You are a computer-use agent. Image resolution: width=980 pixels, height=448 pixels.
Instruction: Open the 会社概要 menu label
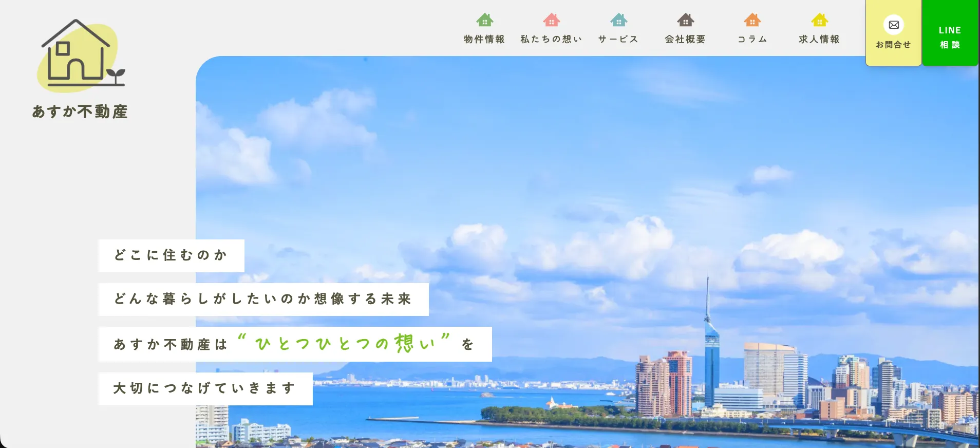pos(685,39)
